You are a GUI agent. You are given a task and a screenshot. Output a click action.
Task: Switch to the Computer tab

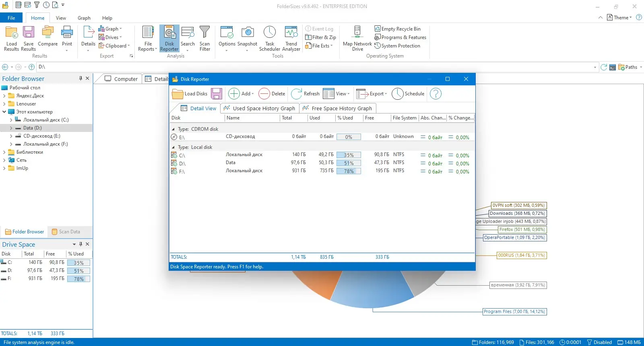point(121,79)
